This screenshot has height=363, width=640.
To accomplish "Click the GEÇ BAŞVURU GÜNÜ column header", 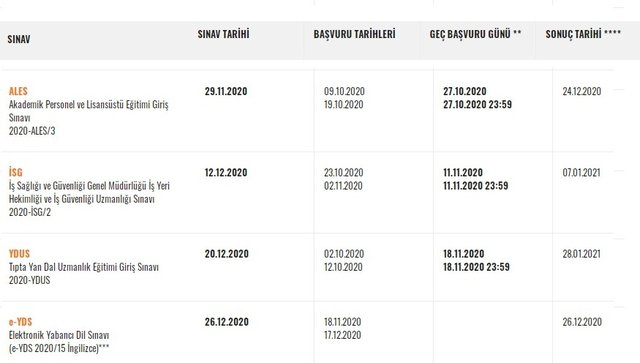I will coord(475,34).
